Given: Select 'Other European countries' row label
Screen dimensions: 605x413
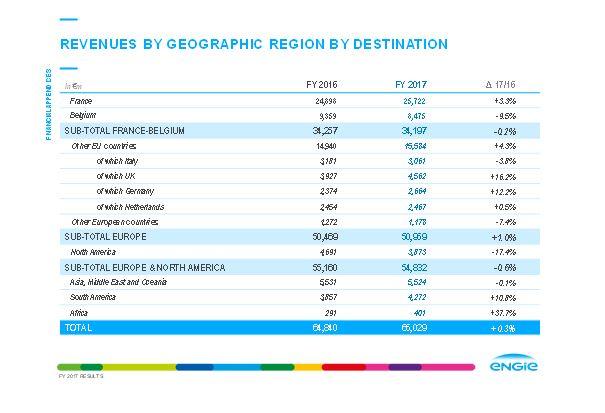Looking at the screenshot, I should 115,222.
